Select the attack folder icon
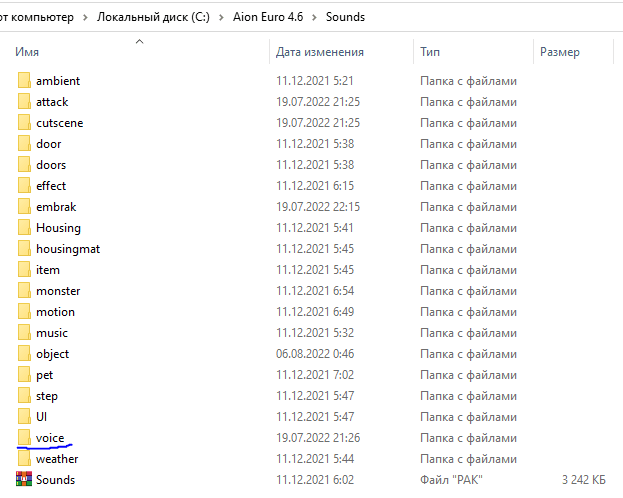Viewport: 623px width, 498px height. (25, 102)
